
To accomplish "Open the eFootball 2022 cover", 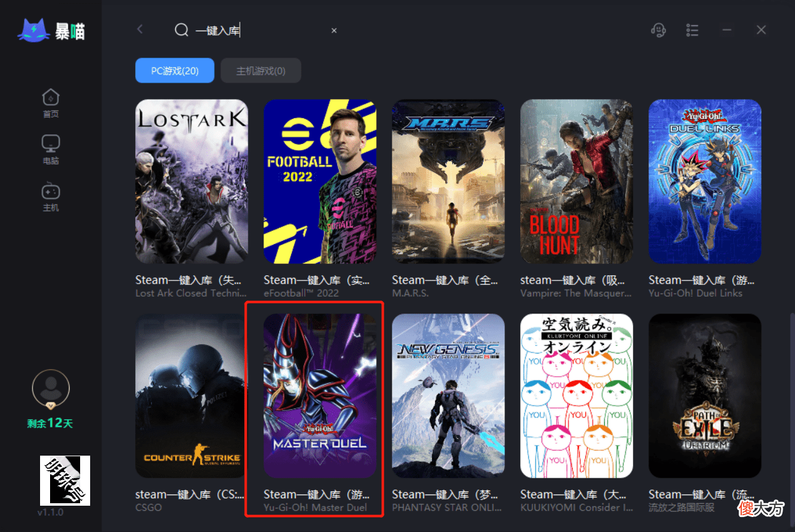I will (320, 182).
